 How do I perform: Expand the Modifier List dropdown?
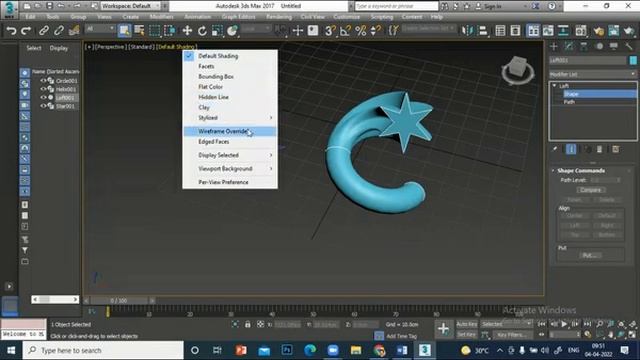pos(592,74)
